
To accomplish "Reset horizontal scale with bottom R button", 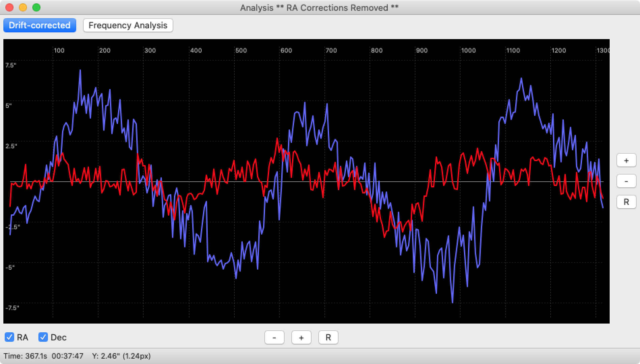I will pos(328,337).
